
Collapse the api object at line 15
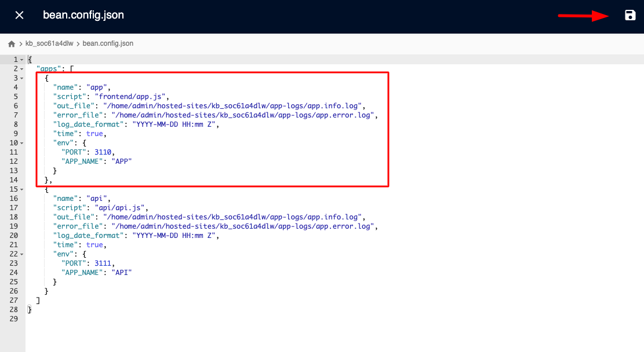pos(22,189)
